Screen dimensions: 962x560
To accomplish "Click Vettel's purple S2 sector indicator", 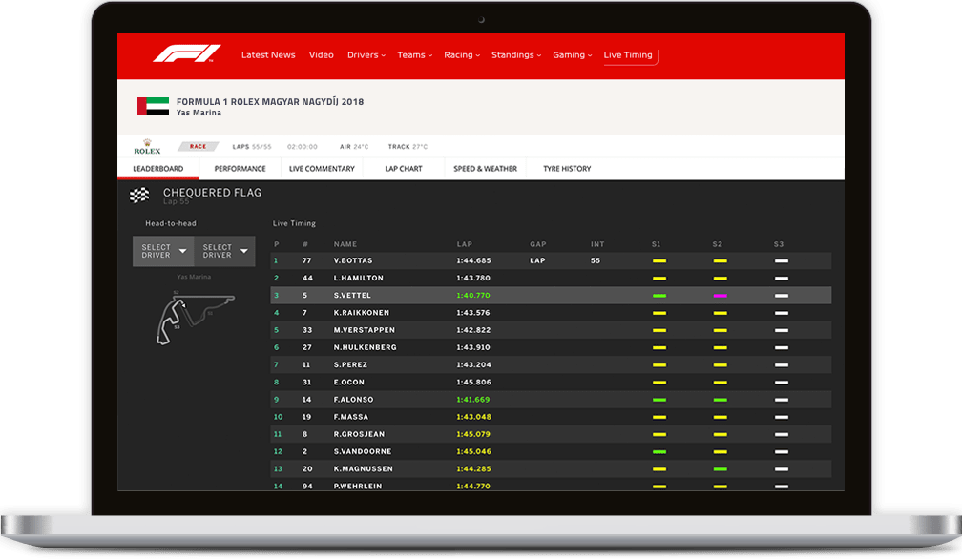I will [720, 296].
